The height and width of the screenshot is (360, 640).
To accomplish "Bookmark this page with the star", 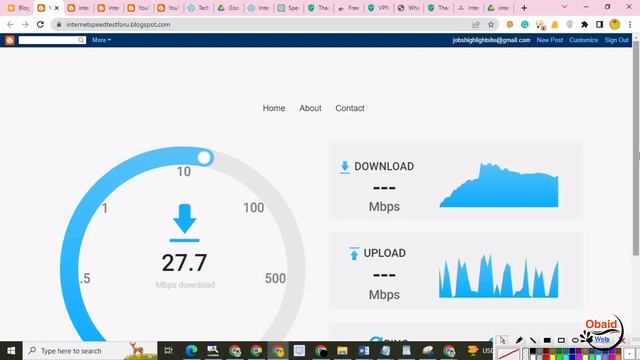I will click(x=491, y=24).
